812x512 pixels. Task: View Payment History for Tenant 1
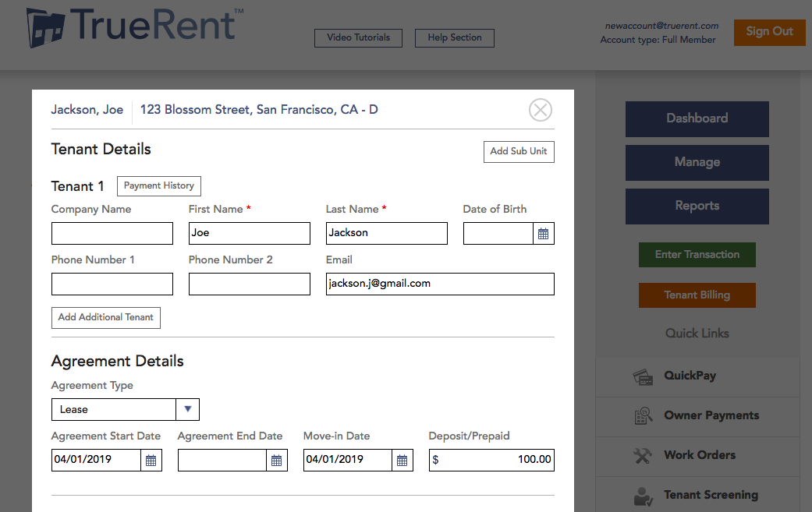[x=159, y=186]
